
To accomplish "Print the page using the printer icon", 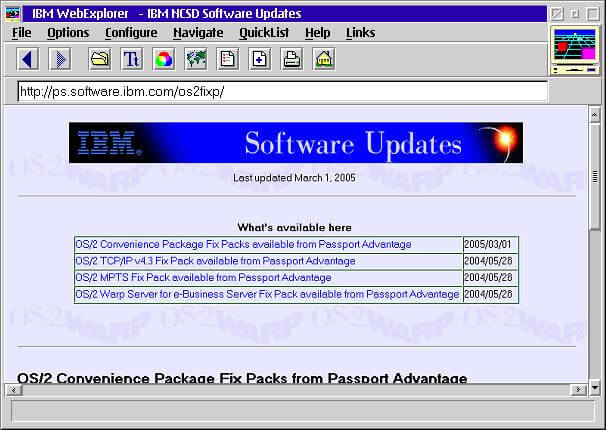I will click(292, 59).
